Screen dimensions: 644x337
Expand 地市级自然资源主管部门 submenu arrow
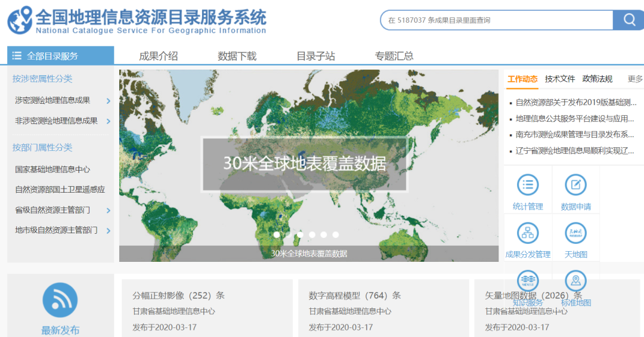[x=109, y=231]
